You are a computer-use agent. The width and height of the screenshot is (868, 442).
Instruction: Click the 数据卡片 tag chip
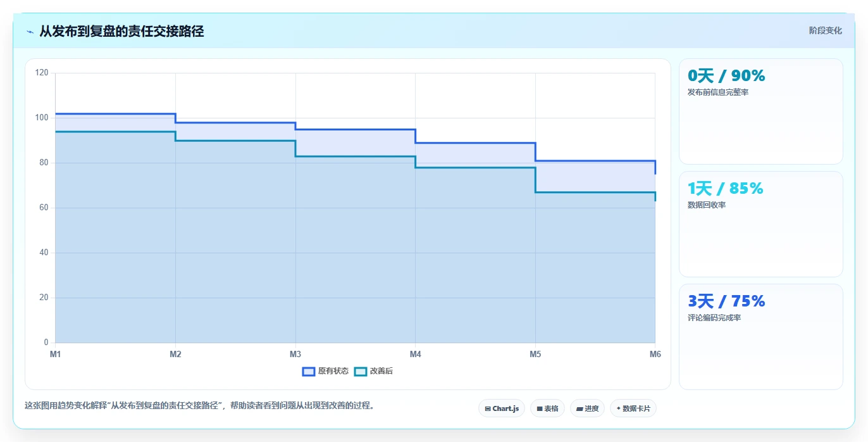tap(633, 408)
